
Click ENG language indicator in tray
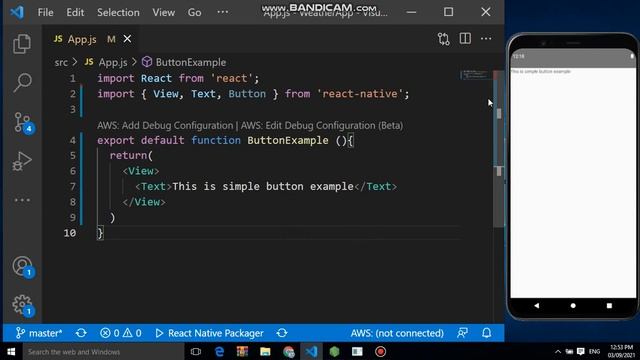tap(594, 351)
